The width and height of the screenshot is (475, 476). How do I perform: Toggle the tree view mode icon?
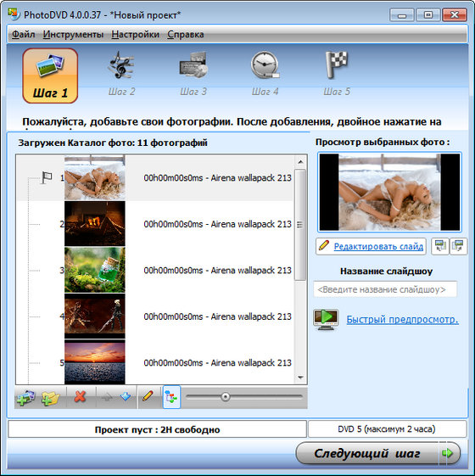click(x=171, y=397)
